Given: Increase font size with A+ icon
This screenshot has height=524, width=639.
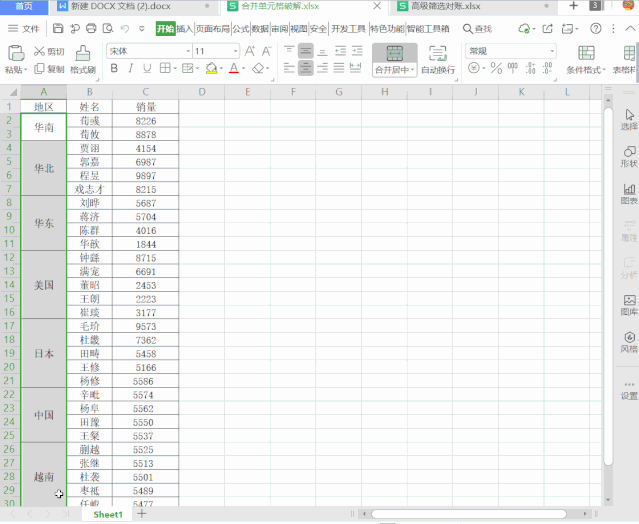Looking at the screenshot, I should click(x=249, y=51).
